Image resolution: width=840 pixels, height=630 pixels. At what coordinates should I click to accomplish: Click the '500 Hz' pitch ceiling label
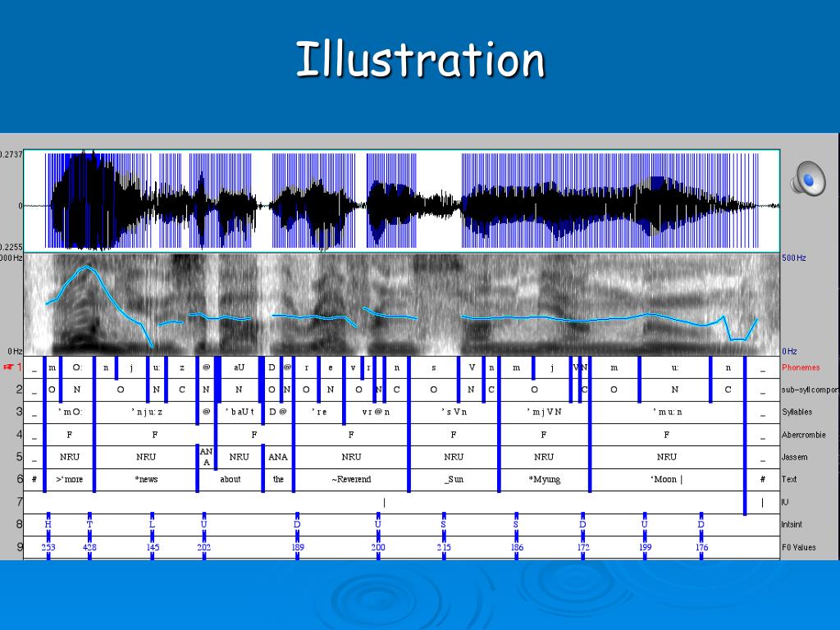point(794,258)
